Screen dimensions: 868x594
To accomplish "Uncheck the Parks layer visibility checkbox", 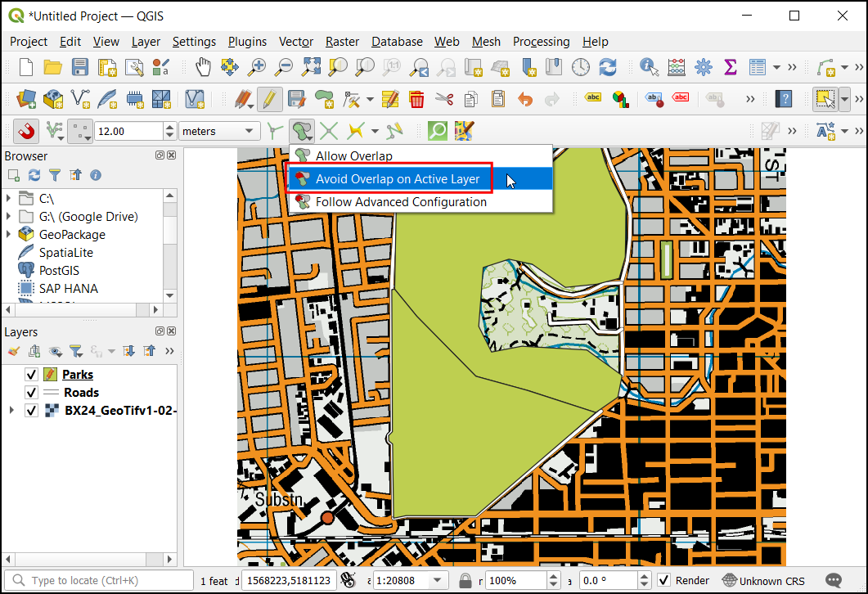I will [x=31, y=375].
